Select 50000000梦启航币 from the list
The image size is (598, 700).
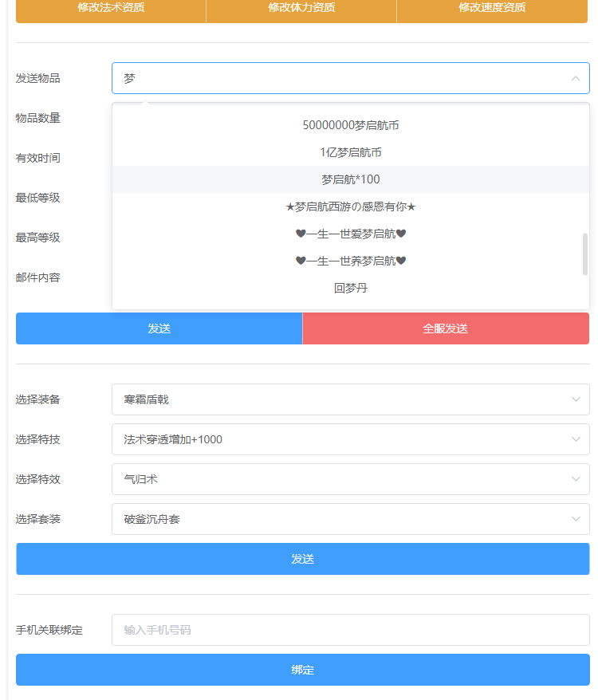point(350,125)
